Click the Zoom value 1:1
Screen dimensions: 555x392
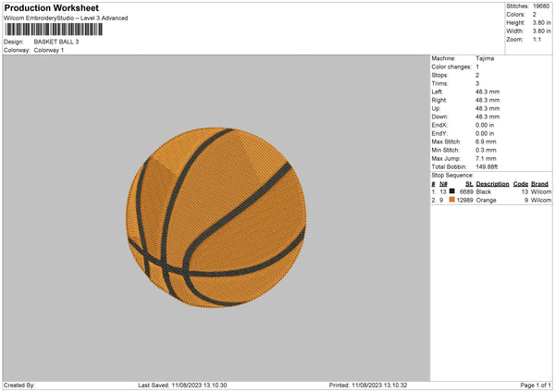[x=536, y=39]
